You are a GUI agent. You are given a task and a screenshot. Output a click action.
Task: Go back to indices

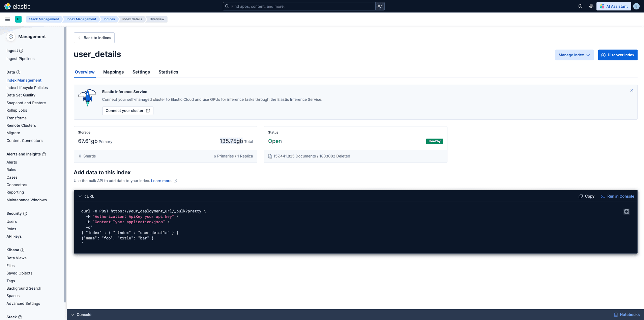pyautogui.click(x=94, y=38)
